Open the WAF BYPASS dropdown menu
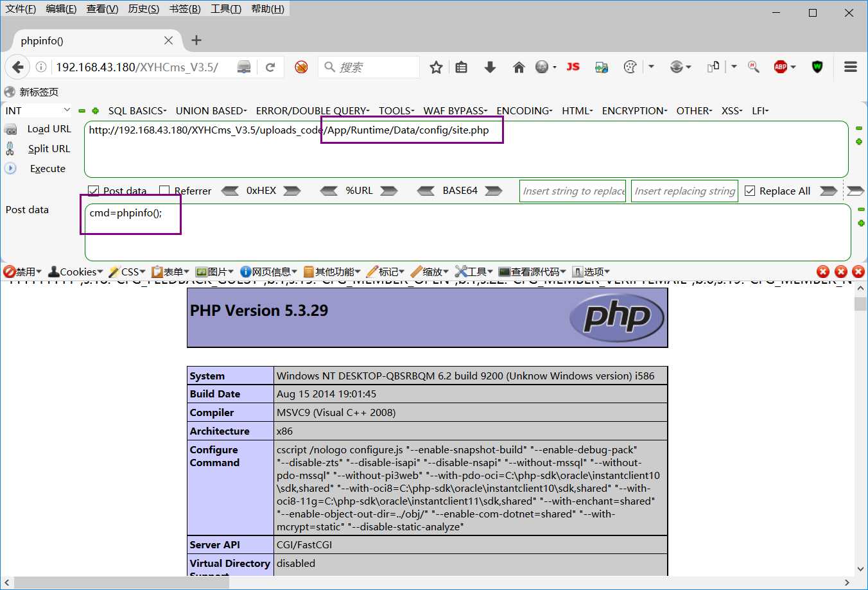 pyautogui.click(x=455, y=110)
